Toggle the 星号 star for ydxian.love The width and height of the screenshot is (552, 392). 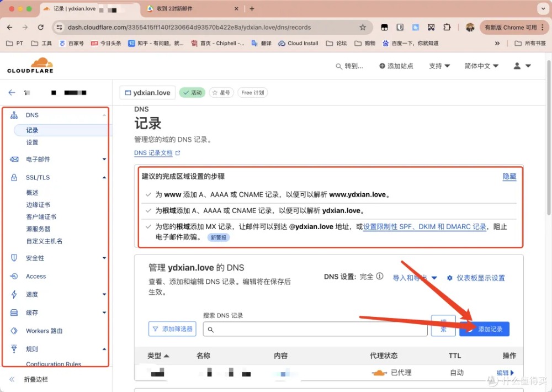click(x=221, y=93)
